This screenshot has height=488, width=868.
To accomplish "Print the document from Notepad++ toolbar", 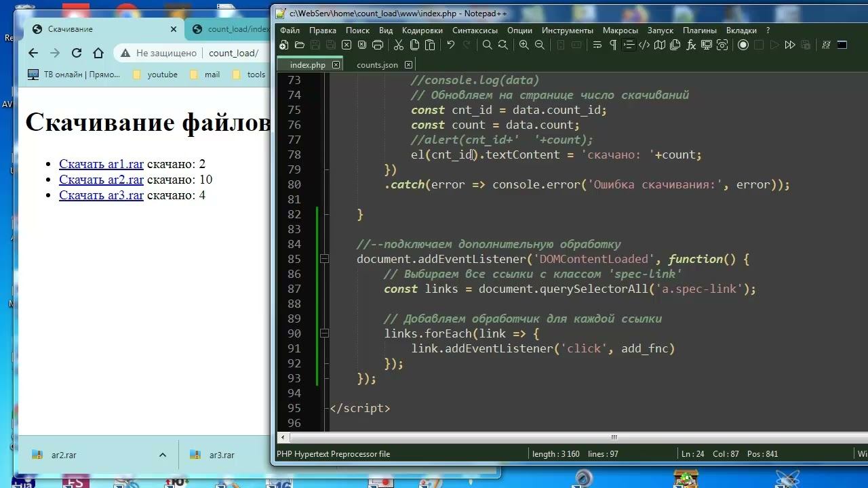I will [378, 45].
